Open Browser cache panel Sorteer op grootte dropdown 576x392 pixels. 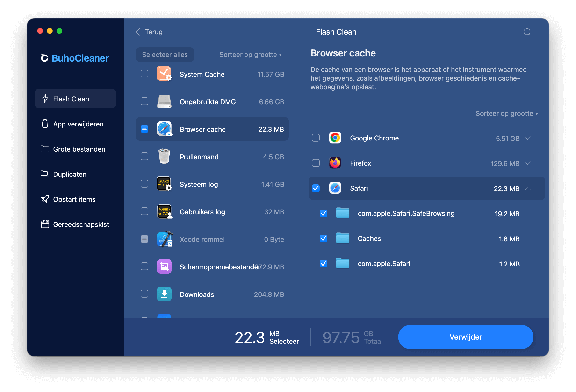pyautogui.click(x=506, y=114)
